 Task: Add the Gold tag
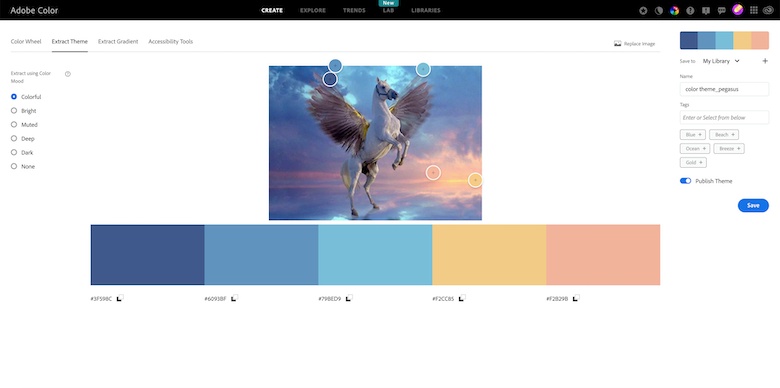693,163
